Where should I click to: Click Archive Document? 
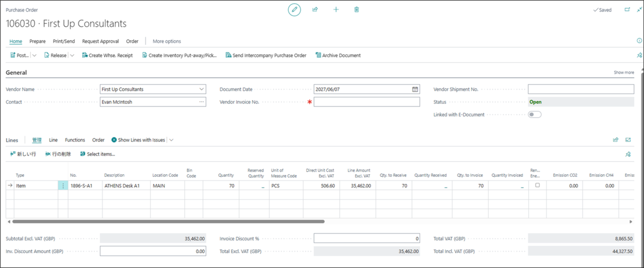(x=338, y=55)
